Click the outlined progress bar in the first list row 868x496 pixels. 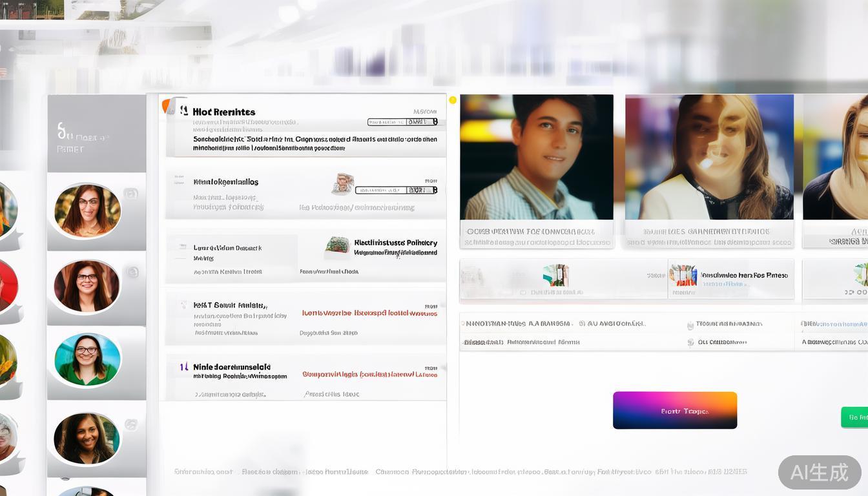pyautogui.click(x=402, y=121)
